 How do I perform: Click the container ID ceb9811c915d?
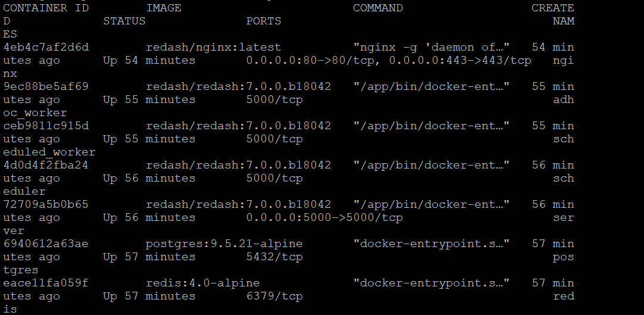coord(46,126)
